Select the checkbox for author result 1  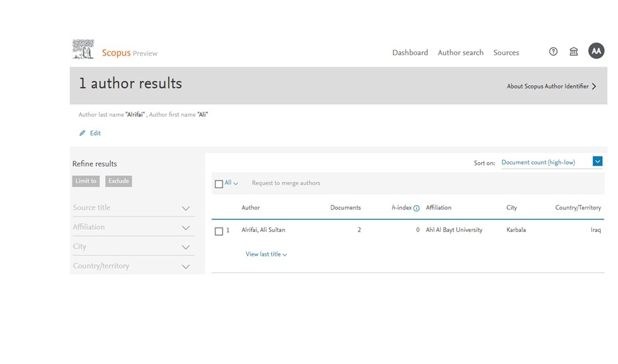[219, 231]
